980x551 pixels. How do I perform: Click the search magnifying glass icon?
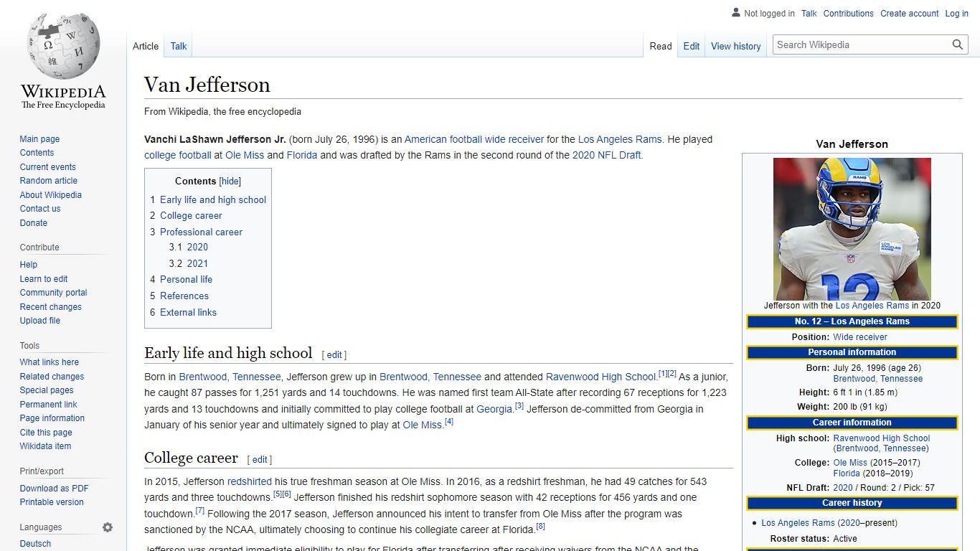click(x=958, y=44)
